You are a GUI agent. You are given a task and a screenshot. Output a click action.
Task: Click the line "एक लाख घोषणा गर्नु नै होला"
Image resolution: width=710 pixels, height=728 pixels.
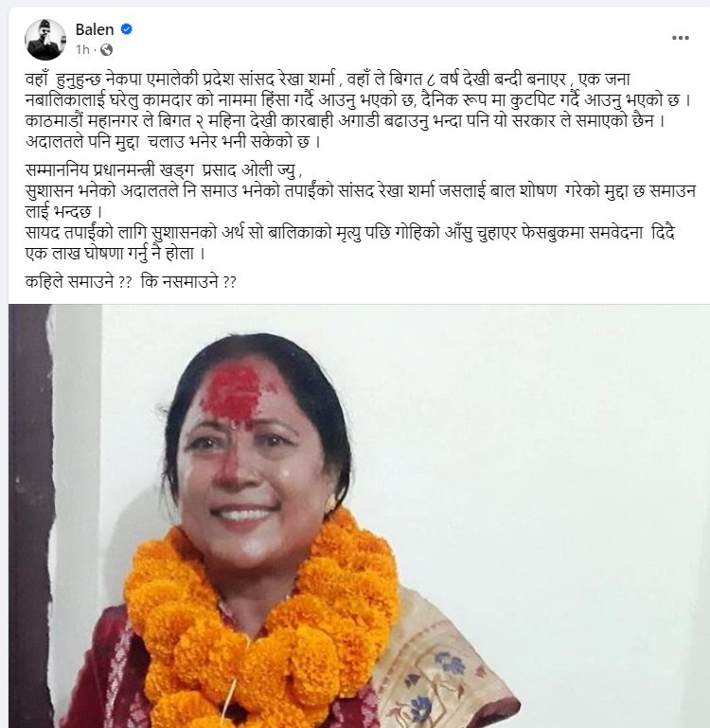pyautogui.click(x=115, y=254)
